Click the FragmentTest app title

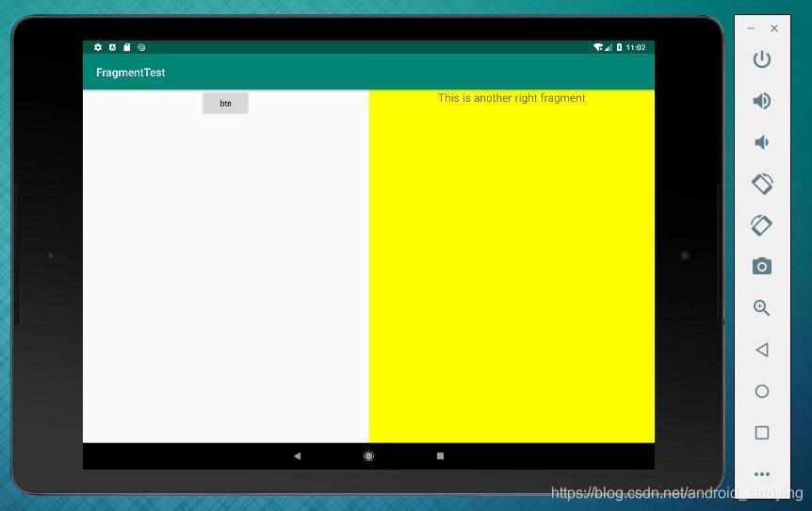[131, 73]
